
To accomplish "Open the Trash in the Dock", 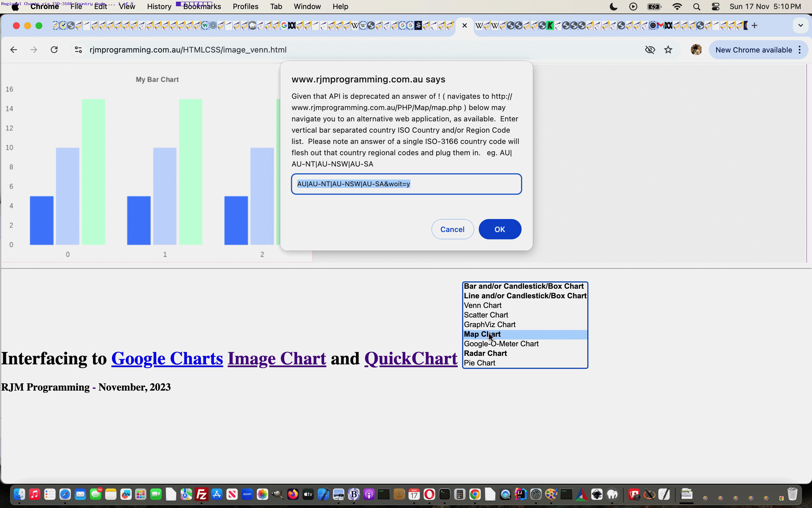I will tap(792, 494).
